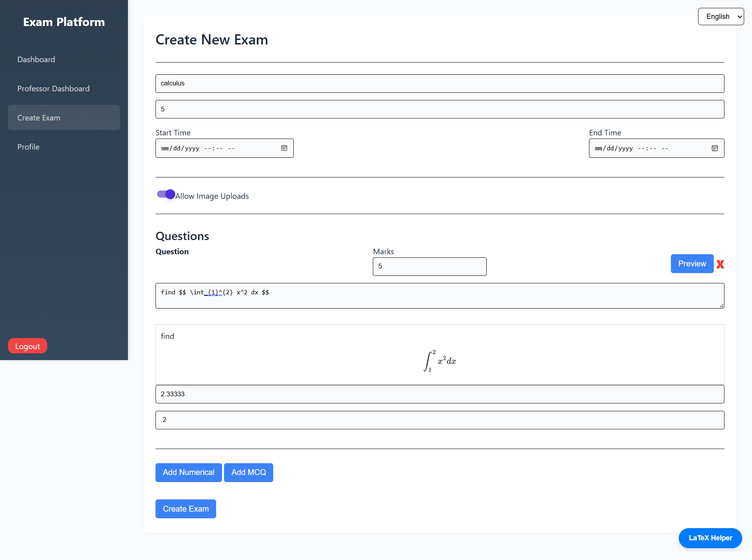
Task: Open the English language dropdown
Action: pos(720,17)
